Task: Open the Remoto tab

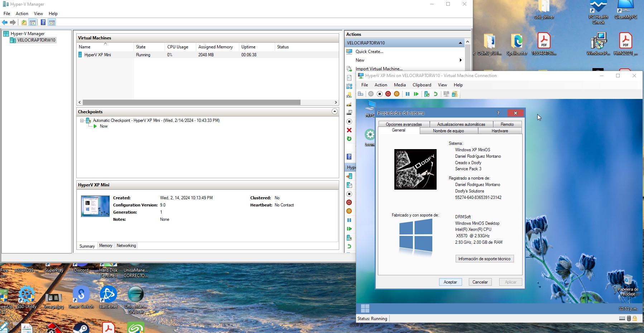Action: click(507, 124)
